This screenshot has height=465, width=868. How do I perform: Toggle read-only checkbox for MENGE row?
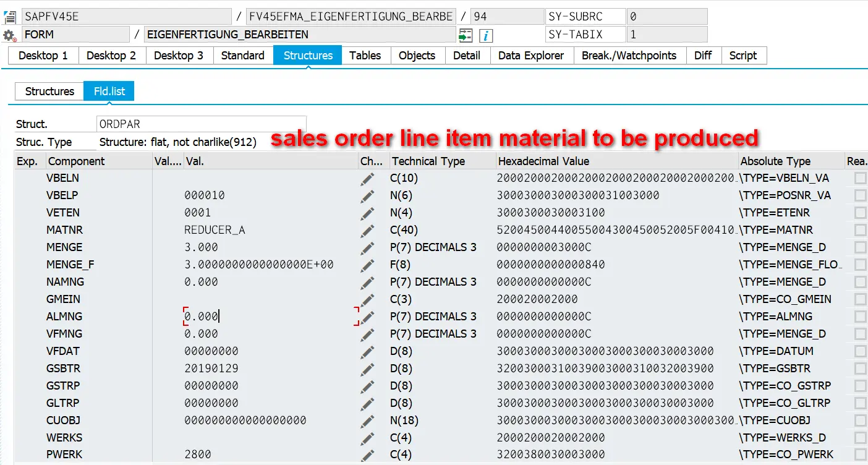point(860,247)
